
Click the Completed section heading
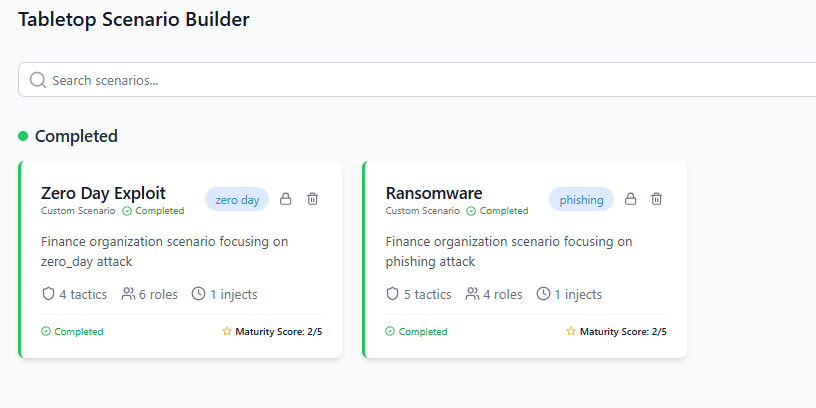[x=76, y=136]
